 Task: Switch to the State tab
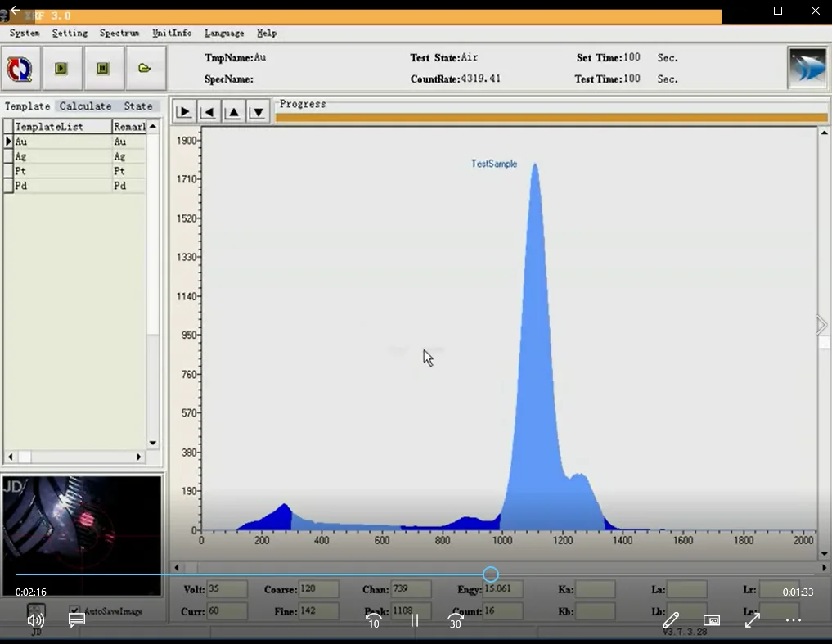tap(138, 106)
